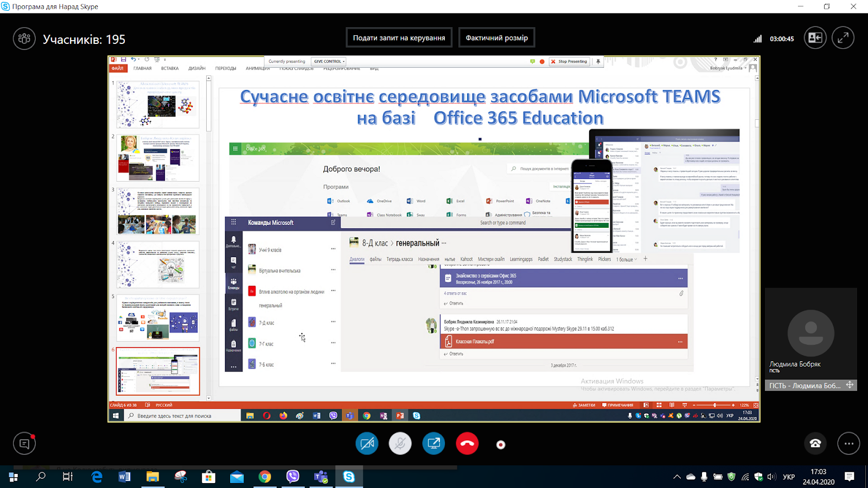Switch УКР input language indicator
The width and height of the screenshot is (868, 488).
(789, 477)
